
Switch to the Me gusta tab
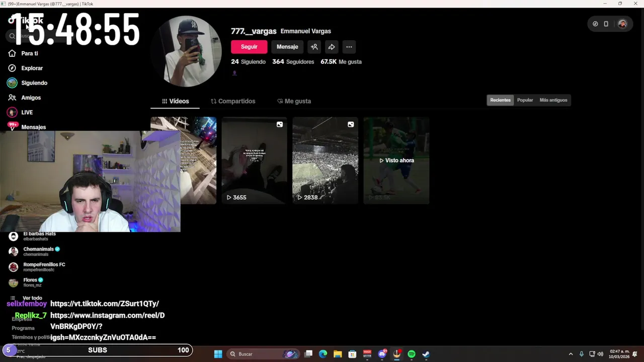pyautogui.click(x=294, y=101)
